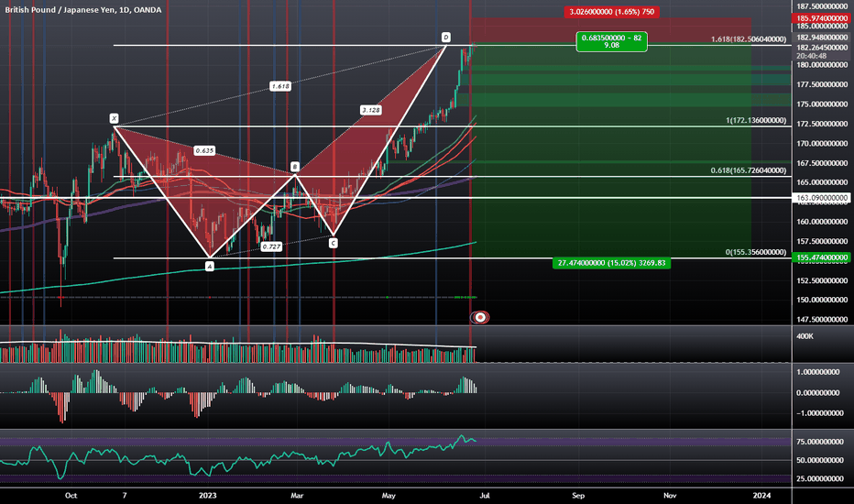Click the red stop label 3.026000000 (1.65%) 750
This screenshot has height=504, width=854.
[611, 12]
